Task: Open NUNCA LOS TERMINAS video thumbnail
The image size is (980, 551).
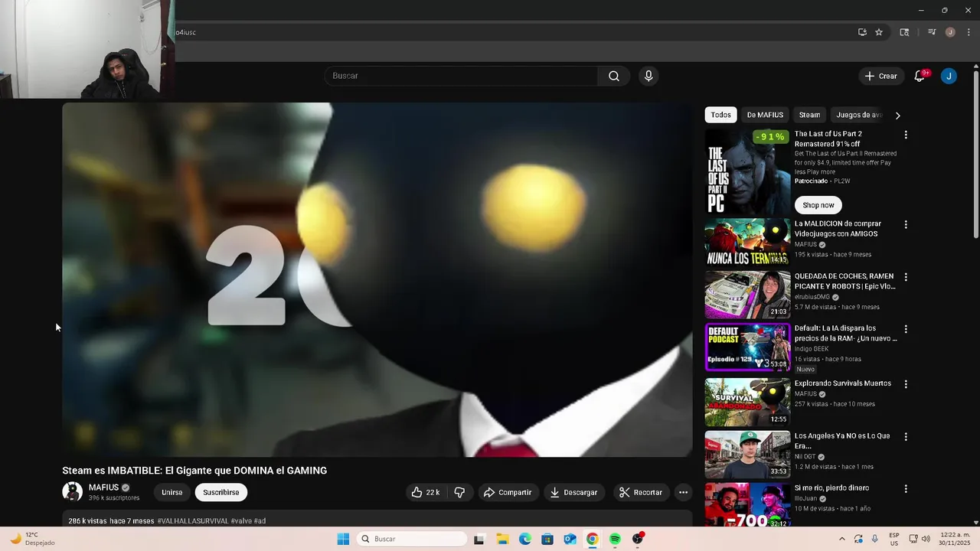Action: point(747,243)
